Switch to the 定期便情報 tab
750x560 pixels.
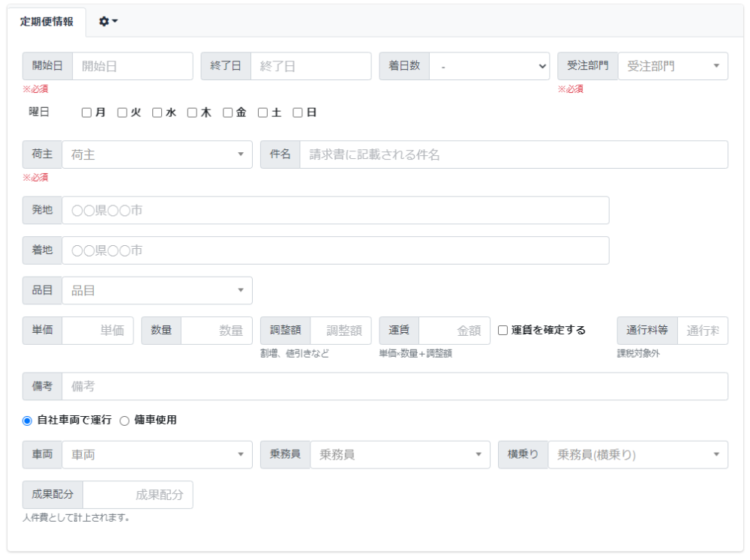[46, 22]
